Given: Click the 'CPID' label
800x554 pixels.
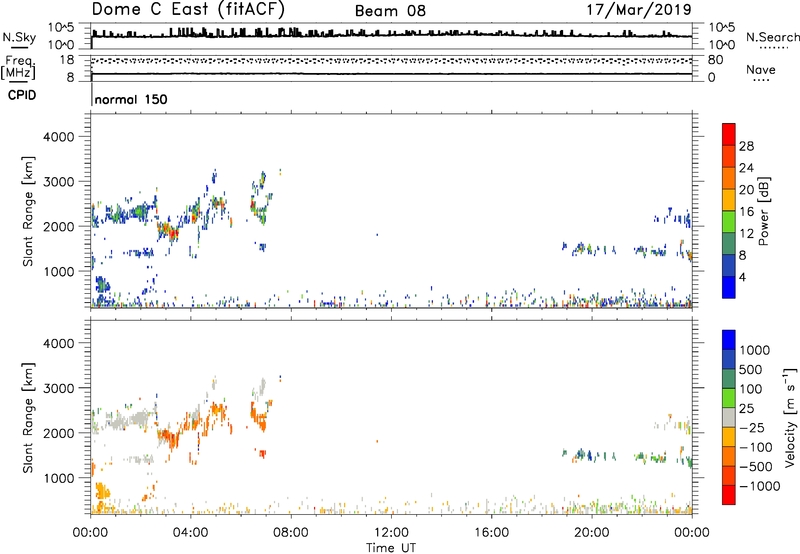Looking at the screenshot, I should 21,95.
